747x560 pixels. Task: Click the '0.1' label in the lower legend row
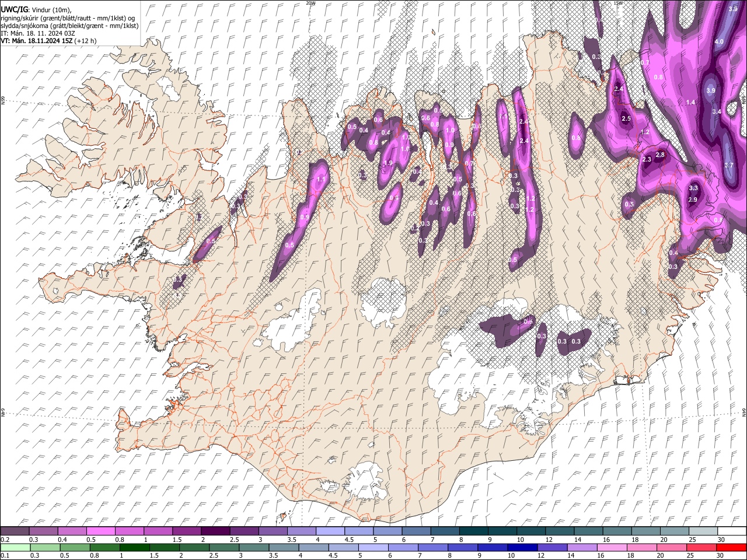[4, 555]
